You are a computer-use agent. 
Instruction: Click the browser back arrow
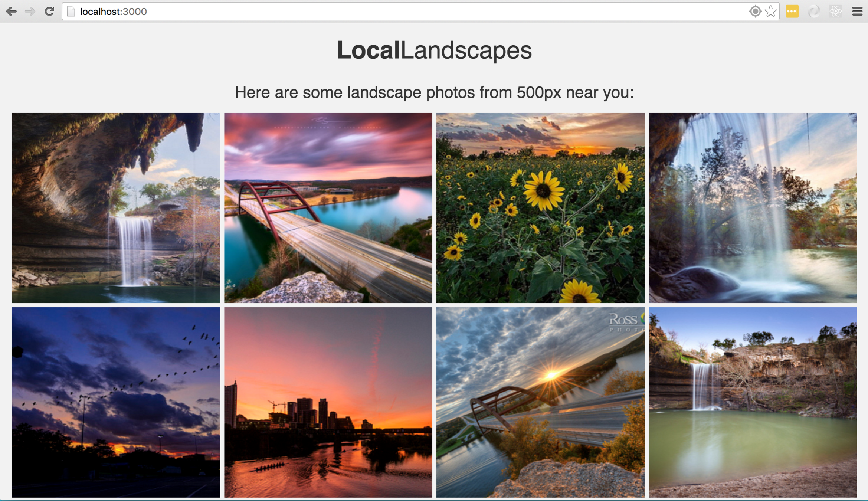tap(12, 12)
